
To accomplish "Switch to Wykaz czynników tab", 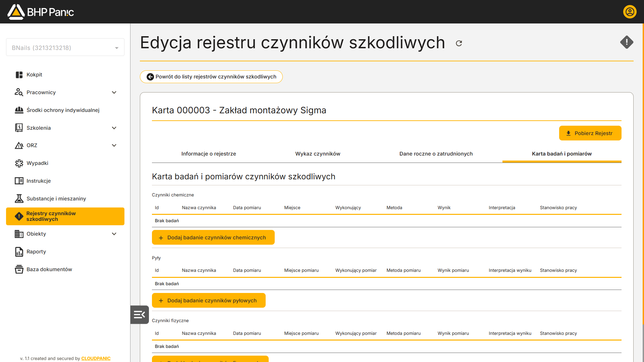I will coord(318,154).
